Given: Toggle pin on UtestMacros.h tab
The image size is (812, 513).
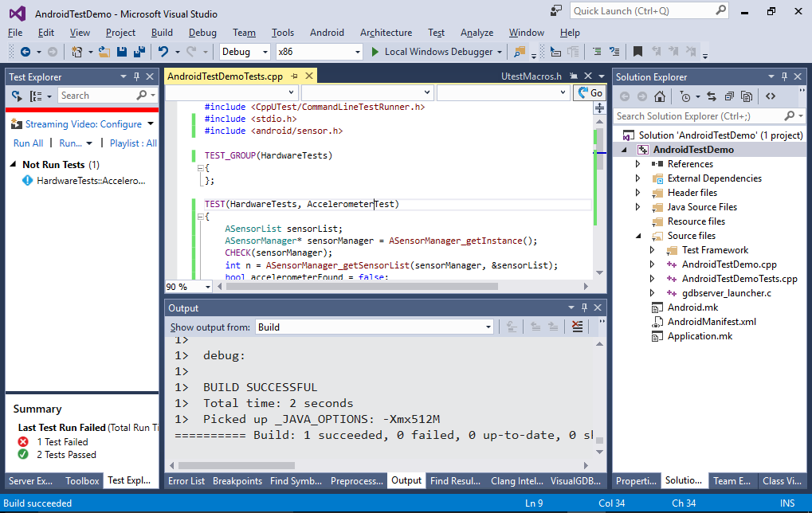Looking at the screenshot, I should point(574,76).
